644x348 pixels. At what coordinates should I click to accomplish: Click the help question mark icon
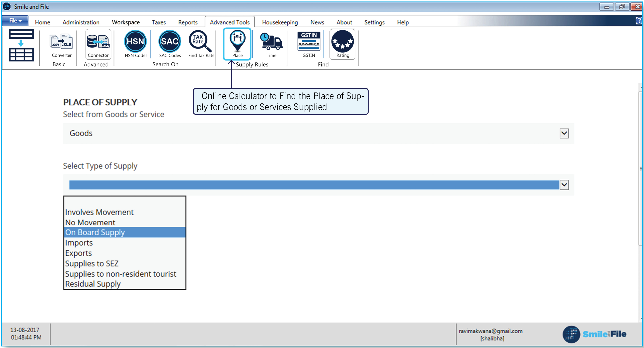coord(638,21)
